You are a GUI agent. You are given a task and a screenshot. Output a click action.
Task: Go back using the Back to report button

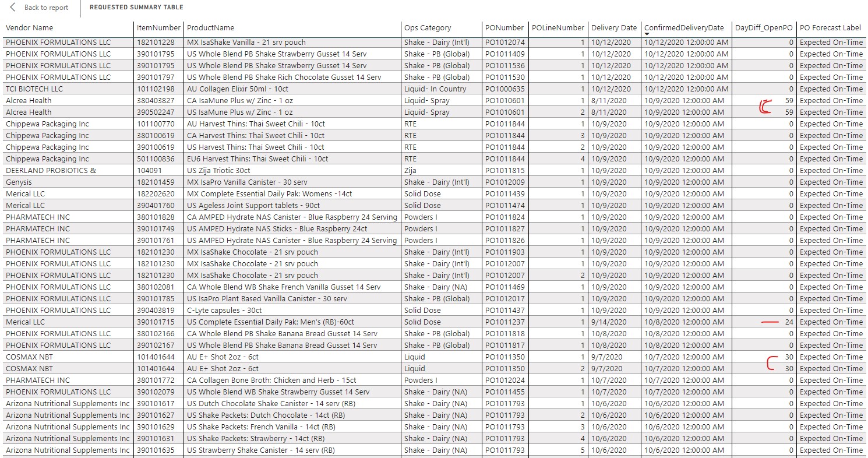39,8
